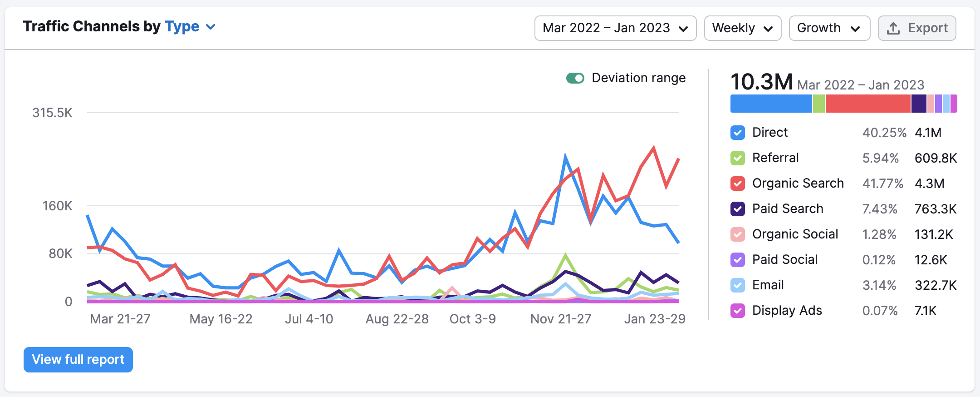The height and width of the screenshot is (397, 980).
Task: Expand the Type selector in the title
Action: pos(190,27)
